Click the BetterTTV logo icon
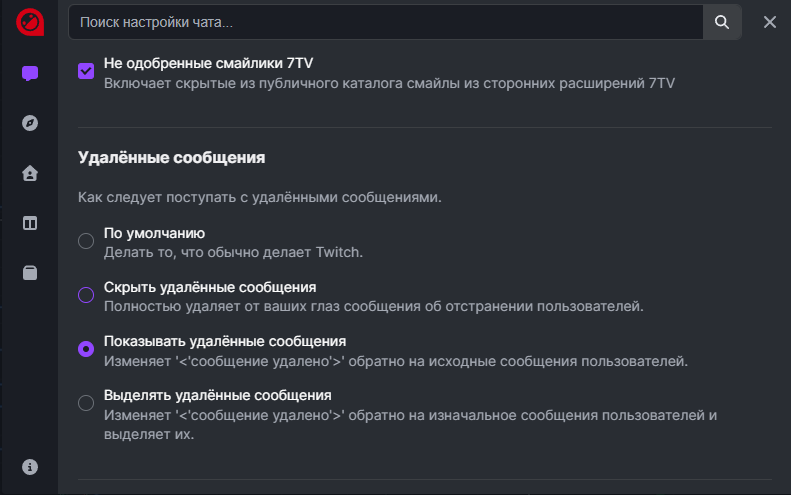The height and width of the screenshot is (495, 791). [x=30, y=21]
